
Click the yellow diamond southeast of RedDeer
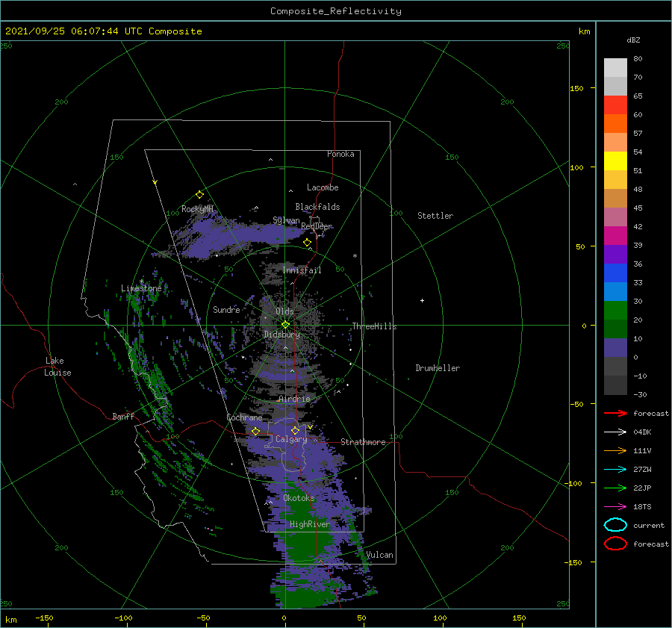pos(308,243)
